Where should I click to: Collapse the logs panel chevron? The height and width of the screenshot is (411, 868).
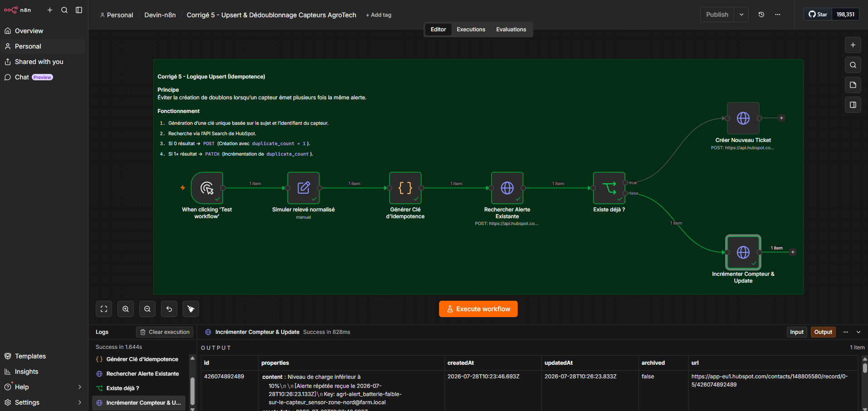point(858,332)
